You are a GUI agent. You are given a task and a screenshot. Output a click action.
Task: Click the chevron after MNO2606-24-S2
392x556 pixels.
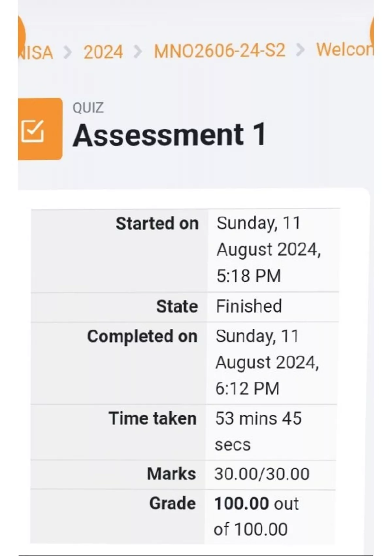(300, 50)
